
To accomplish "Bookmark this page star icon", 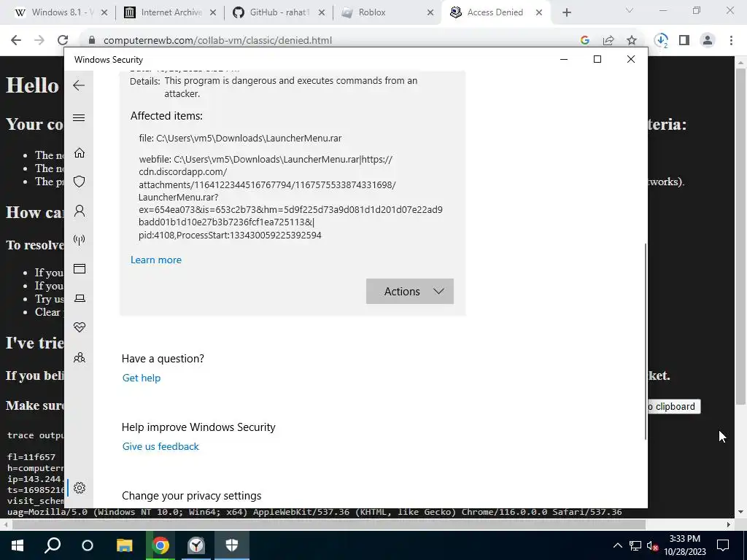I will coord(632,41).
